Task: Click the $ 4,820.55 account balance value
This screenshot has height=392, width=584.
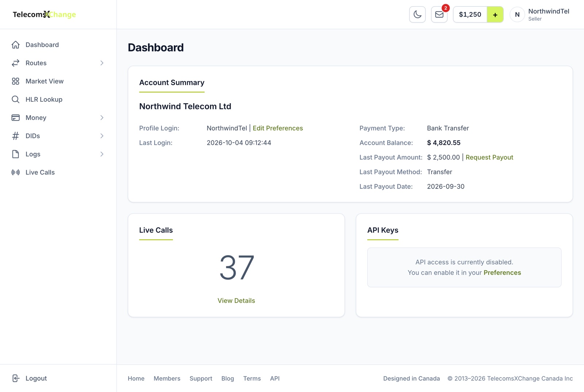Action: point(443,143)
